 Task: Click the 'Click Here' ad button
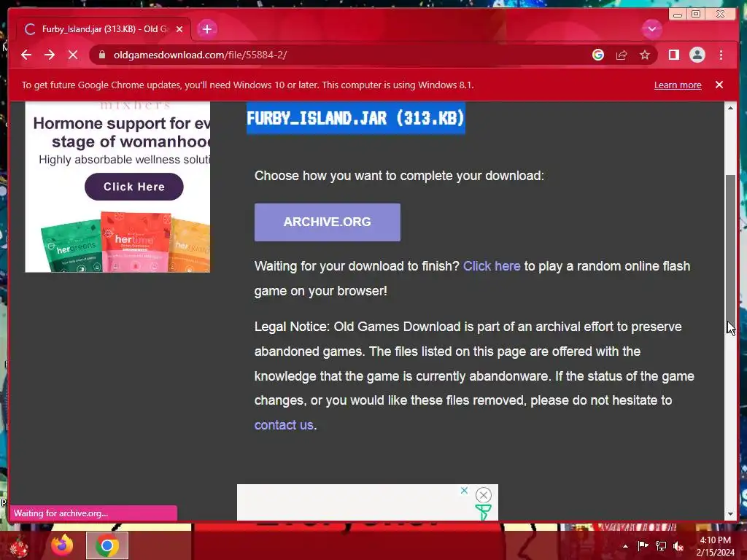134,187
